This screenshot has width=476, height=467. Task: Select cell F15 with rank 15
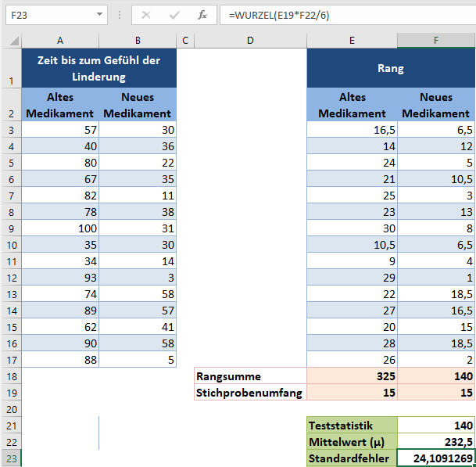436,327
